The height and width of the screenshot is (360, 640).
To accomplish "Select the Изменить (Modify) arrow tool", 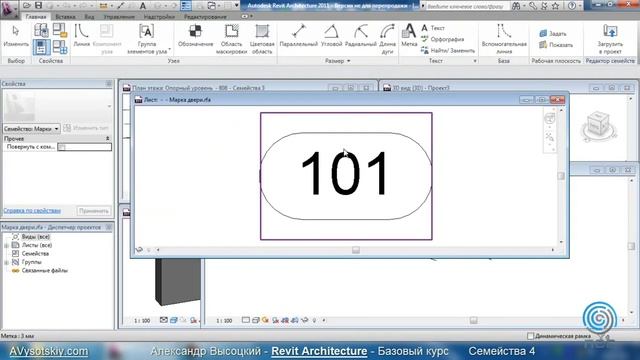I will pos(16,37).
